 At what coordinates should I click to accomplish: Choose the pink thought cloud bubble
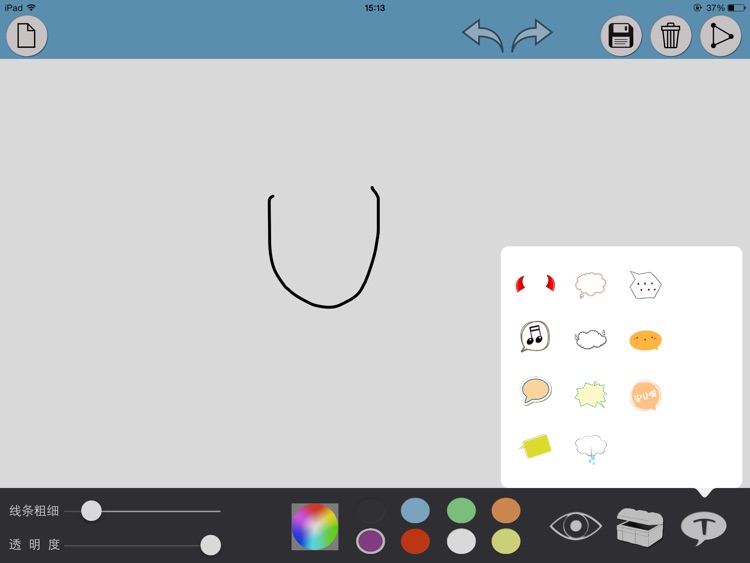coord(590,285)
